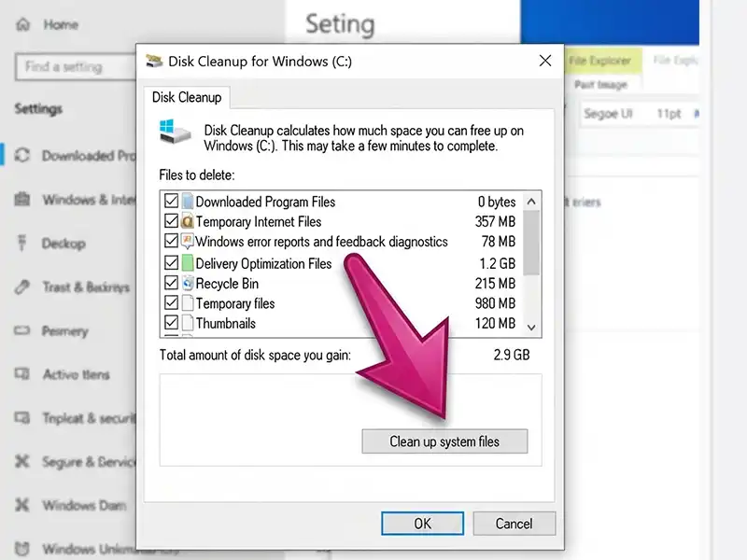The height and width of the screenshot is (560, 747).
Task: Click the 1.2 GB size value
Action: point(497,263)
